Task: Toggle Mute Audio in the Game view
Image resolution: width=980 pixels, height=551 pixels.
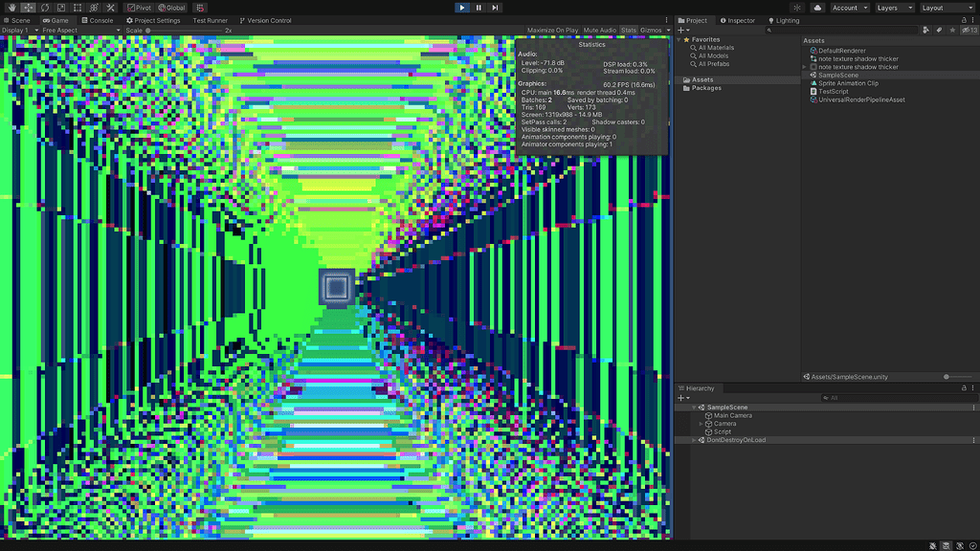Action: tap(599, 30)
